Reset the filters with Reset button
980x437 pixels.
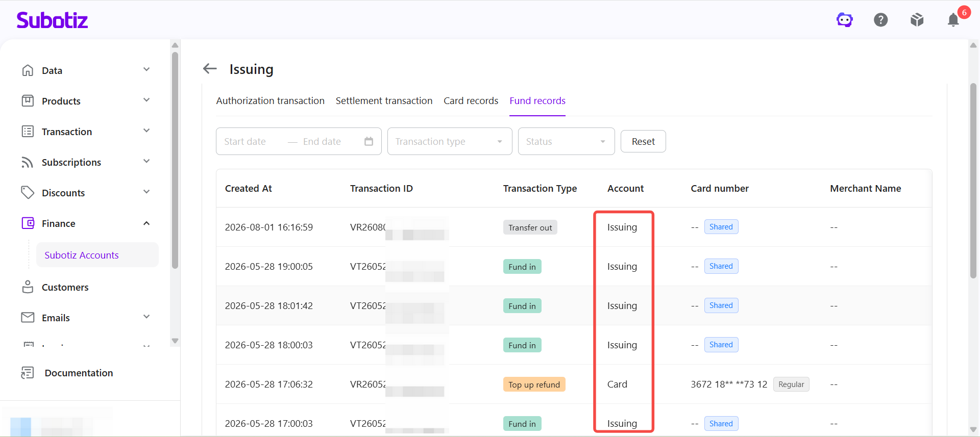coord(643,141)
